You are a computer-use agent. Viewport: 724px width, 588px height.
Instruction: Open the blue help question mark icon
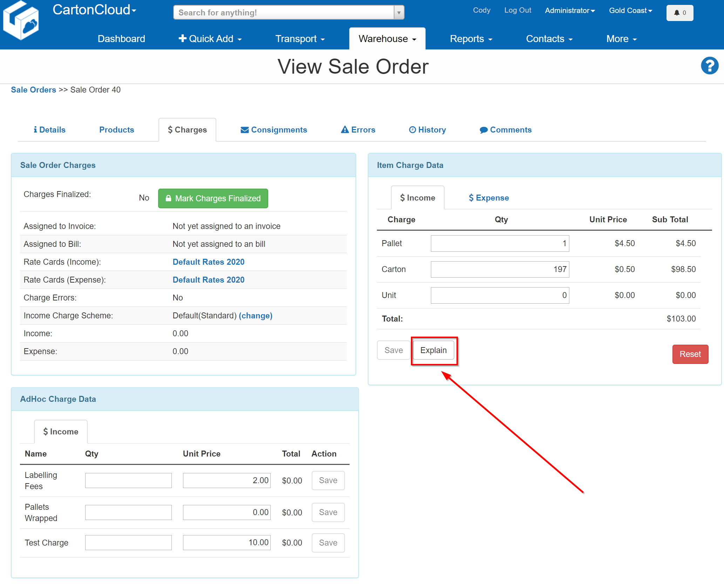click(x=710, y=66)
